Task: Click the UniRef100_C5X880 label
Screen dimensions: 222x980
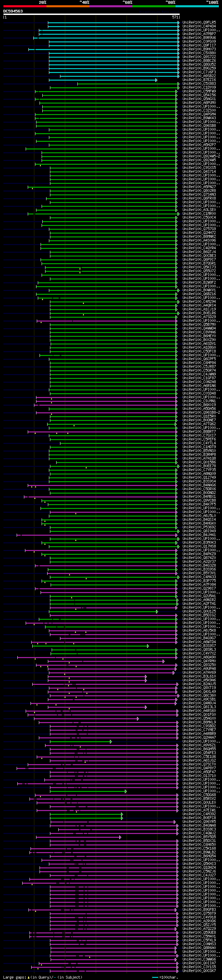Action: point(199,53)
